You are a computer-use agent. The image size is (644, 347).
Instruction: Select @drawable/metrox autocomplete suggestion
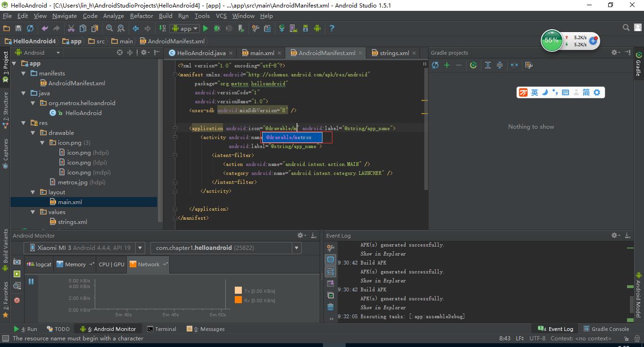292,137
